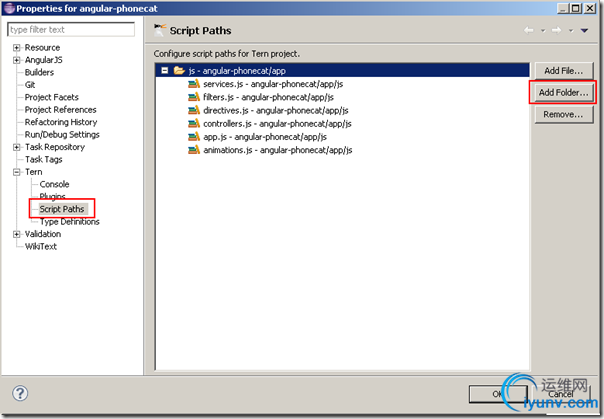Select 'js - angular-phonecat/app' row
The image size is (604, 419).
click(x=342, y=70)
